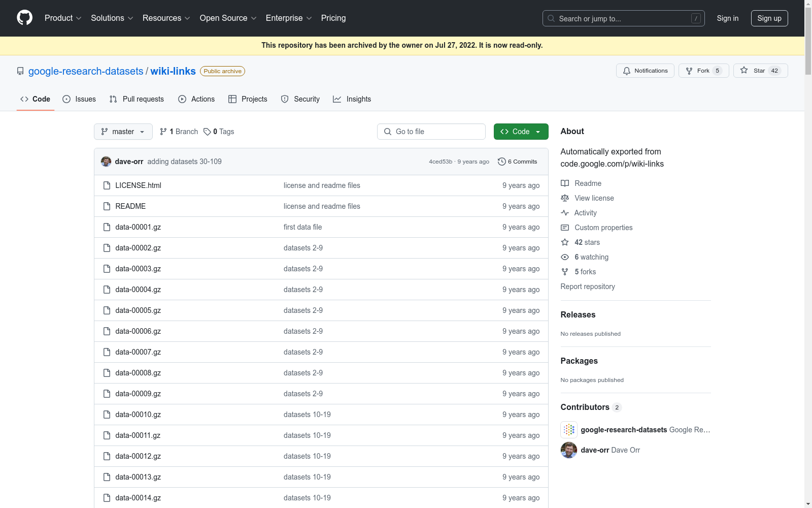Open the Actions tab
The height and width of the screenshot is (508, 812).
pyautogui.click(x=196, y=99)
